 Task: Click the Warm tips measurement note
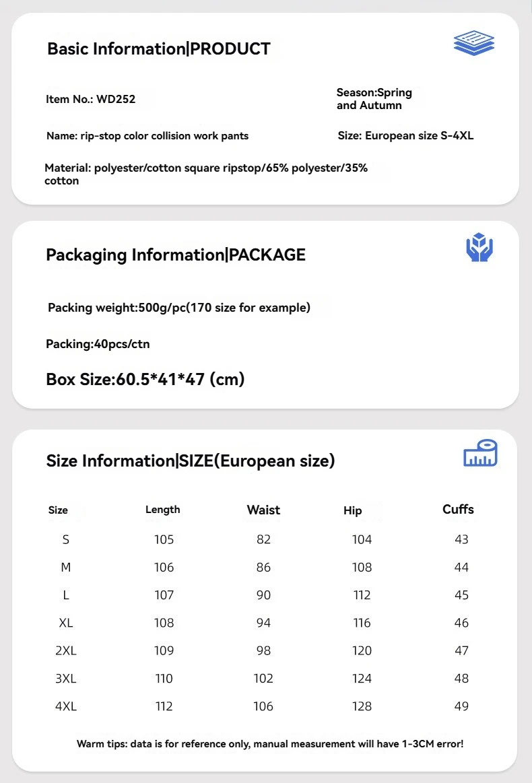pos(270,744)
